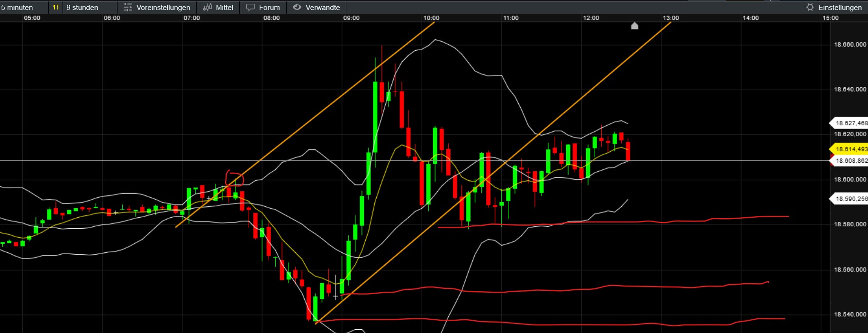Select the 18.627,468 upper band price tag
Viewport: 868px width, 333px height.
click(x=849, y=123)
